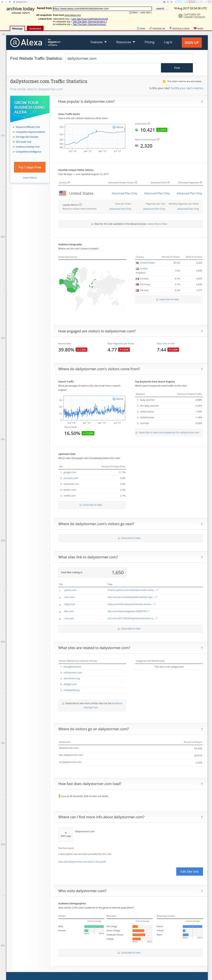Click the Try 7 days Free button
This screenshot has width=212, height=980.
pyautogui.click(x=30, y=167)
